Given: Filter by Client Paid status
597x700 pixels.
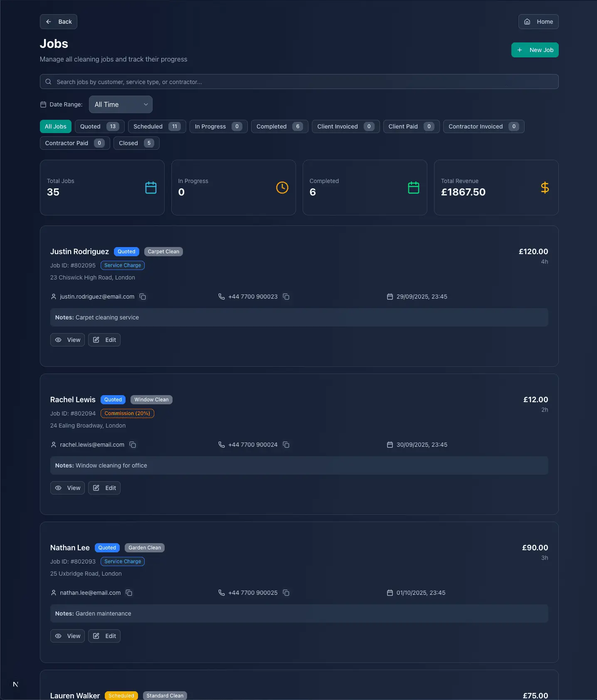Looking at the screenshot, I should pos(412,126).
